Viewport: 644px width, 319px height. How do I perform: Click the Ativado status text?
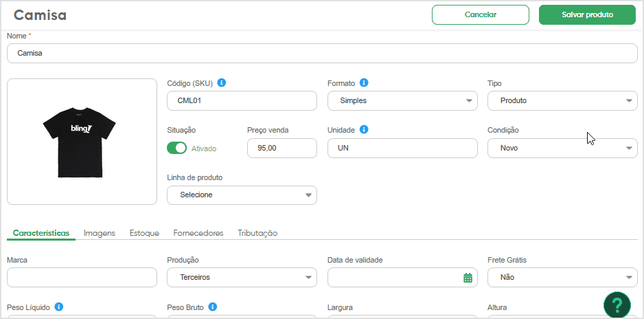[204, 148]
